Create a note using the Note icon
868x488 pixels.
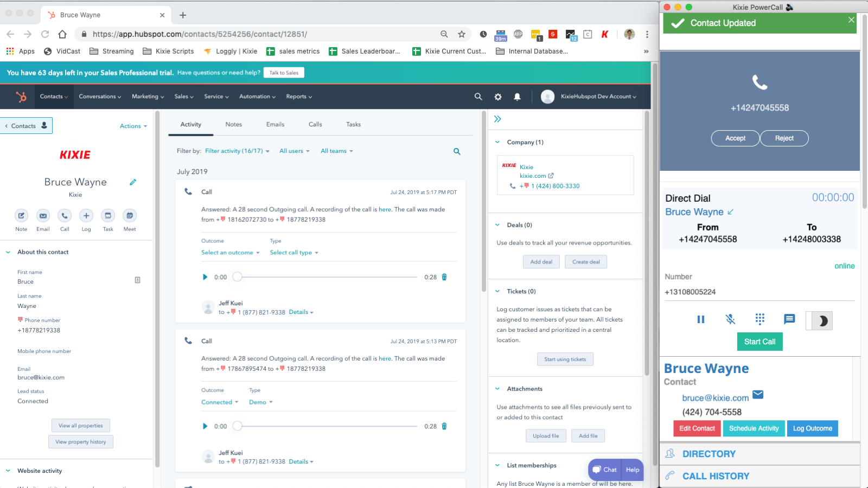tap(21, 216)
